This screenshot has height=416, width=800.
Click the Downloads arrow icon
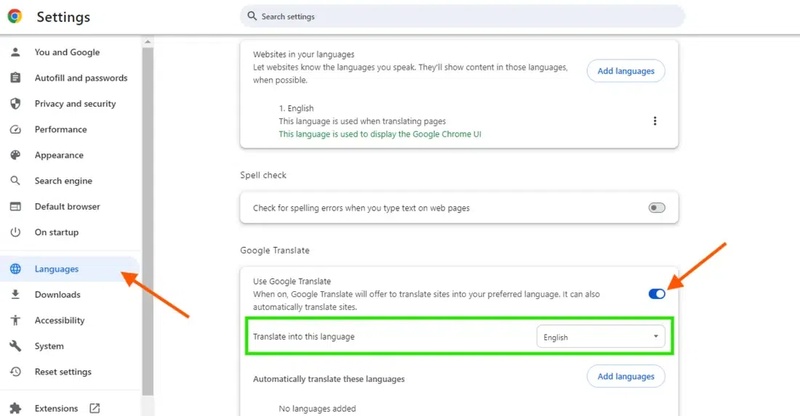click(15, 295)
